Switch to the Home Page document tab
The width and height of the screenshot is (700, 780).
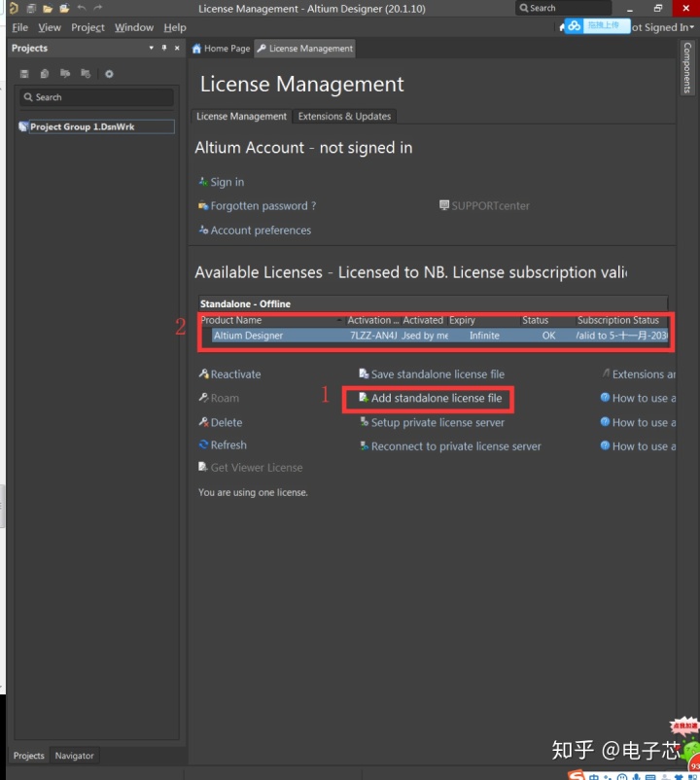coord(222,49)
